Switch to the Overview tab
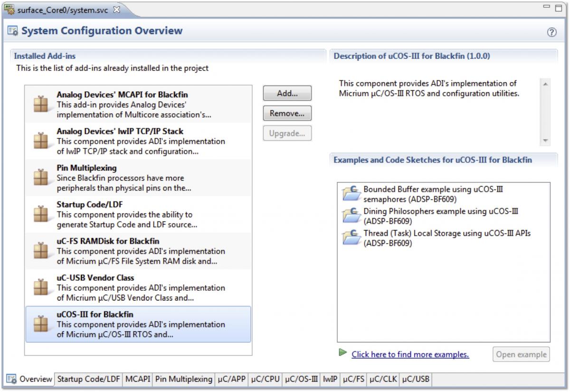Image resolution: width=570 pixels, height=392 pixels. pos(28,379)
